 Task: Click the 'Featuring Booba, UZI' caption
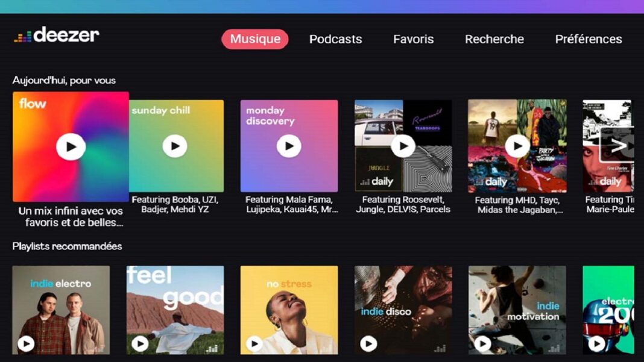click(175, 204)
